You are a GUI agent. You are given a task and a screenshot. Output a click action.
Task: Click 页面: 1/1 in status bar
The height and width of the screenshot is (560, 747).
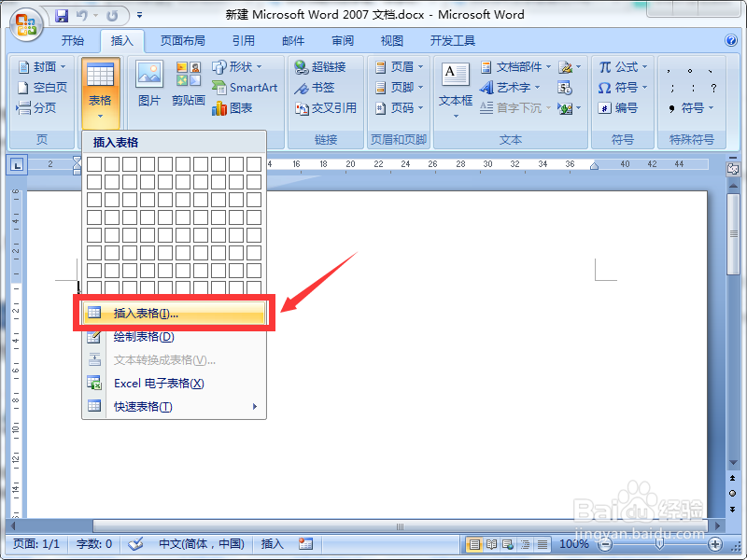(x=36, y=544)
